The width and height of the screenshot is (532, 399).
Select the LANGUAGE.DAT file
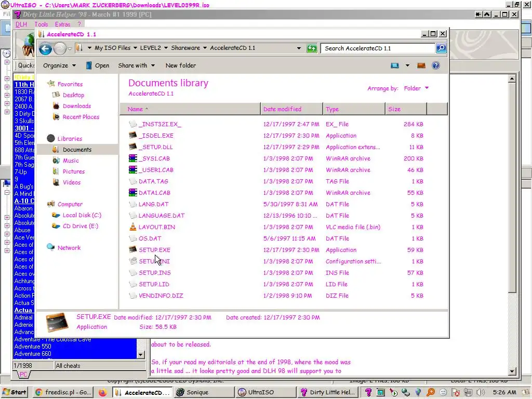click(162, 216)
